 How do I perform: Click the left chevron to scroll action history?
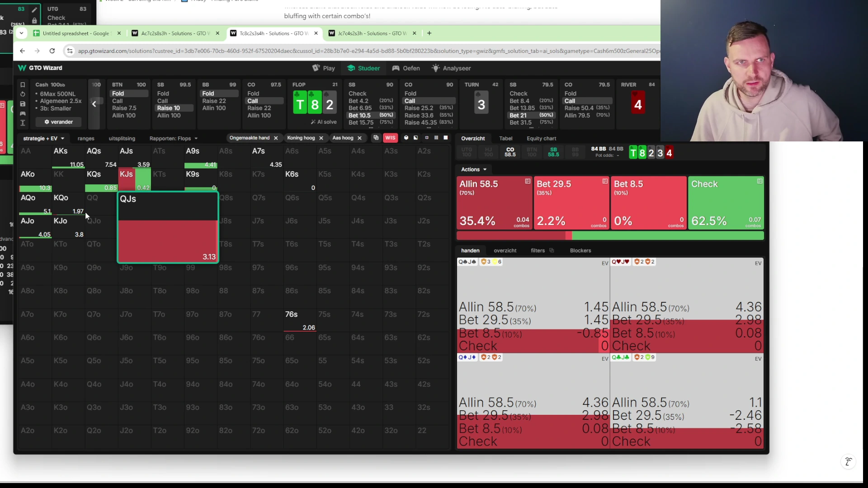coord(94,104)
